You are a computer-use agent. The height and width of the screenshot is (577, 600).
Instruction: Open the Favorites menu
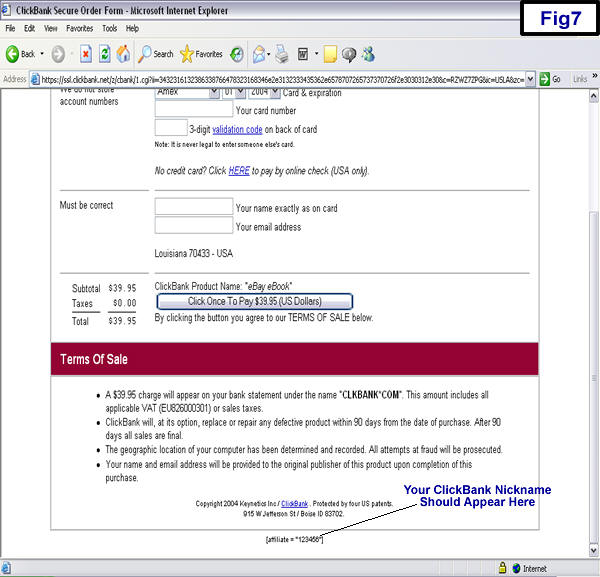(x=80, y=28)
